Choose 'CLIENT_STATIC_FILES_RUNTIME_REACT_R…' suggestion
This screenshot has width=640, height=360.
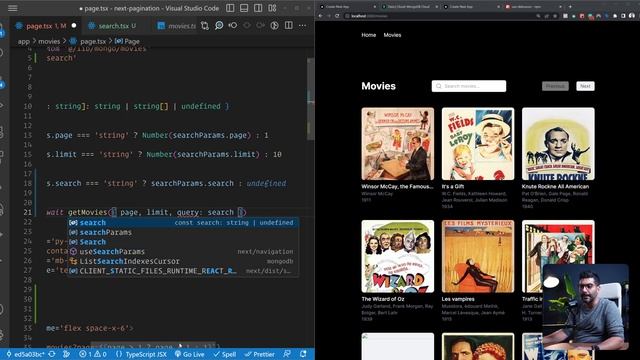pos(183,271)
